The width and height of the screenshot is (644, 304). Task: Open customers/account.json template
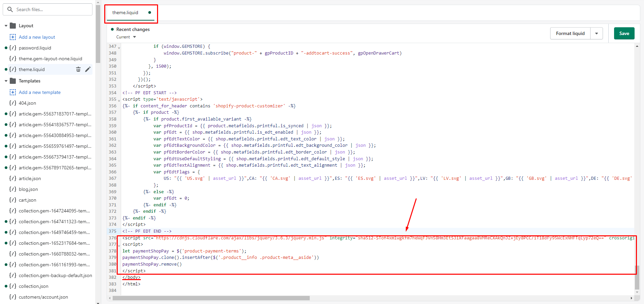tap(43, 297)
